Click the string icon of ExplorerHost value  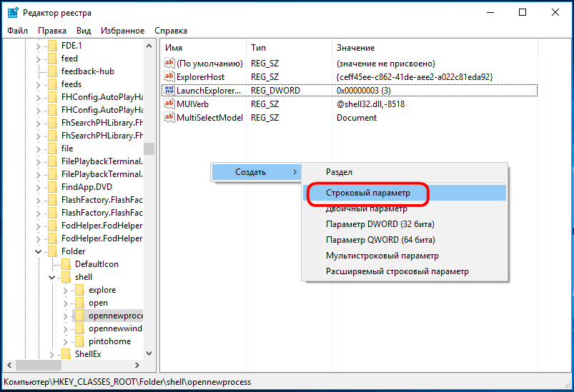pos(169,76)
